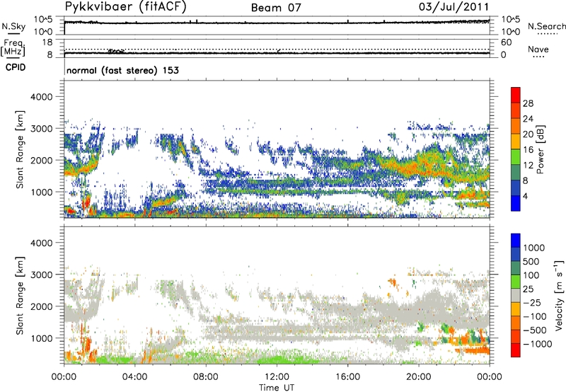
Task: Click the 4 tick label on Power color bar
Action: (526, 196)
